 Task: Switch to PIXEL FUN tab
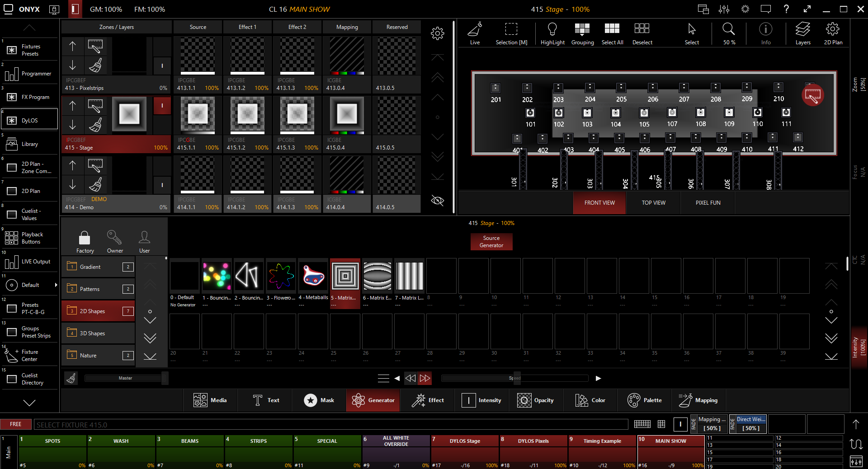[708, 203]
